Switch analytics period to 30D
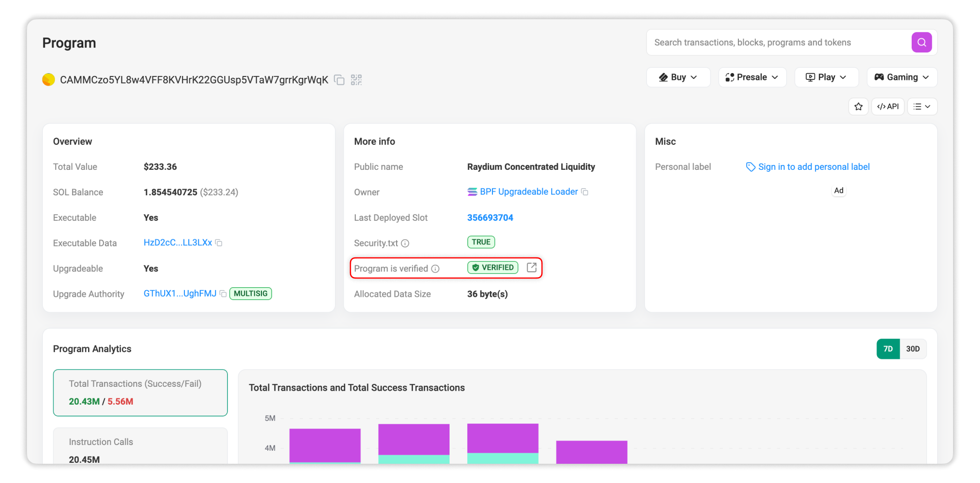The width and height of the screenshot is (980, 483). click(x=913, y=348)
